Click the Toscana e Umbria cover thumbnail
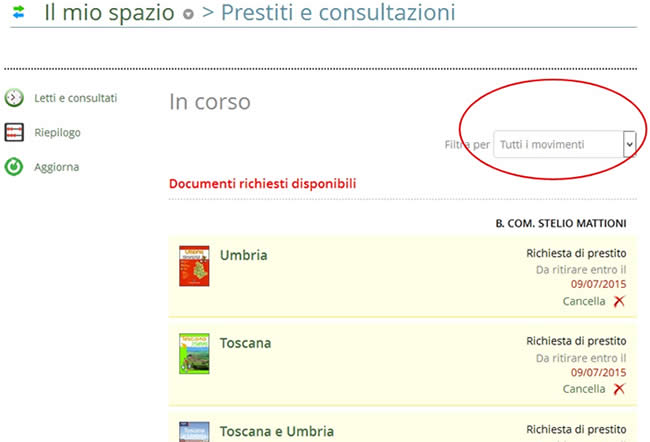Viewport: 650px width, 442px height. pyautogui.click(x=194, y=432)
